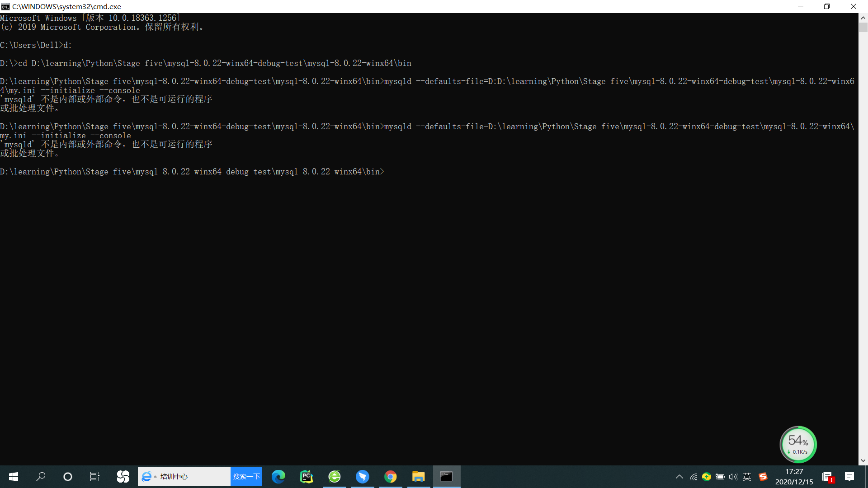
Task: Open File Explorer from taskbar
Action: (x=419, y=477)
